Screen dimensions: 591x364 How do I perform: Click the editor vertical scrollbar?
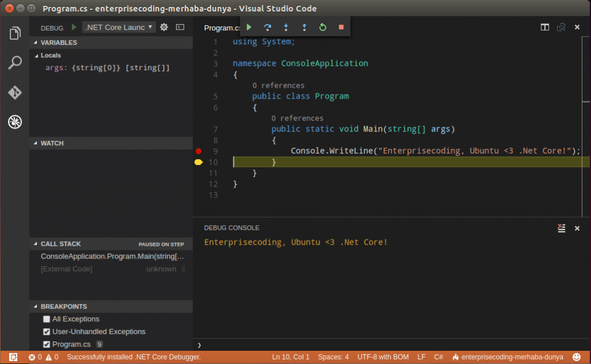pyautogui.click(x=586, y=126)
